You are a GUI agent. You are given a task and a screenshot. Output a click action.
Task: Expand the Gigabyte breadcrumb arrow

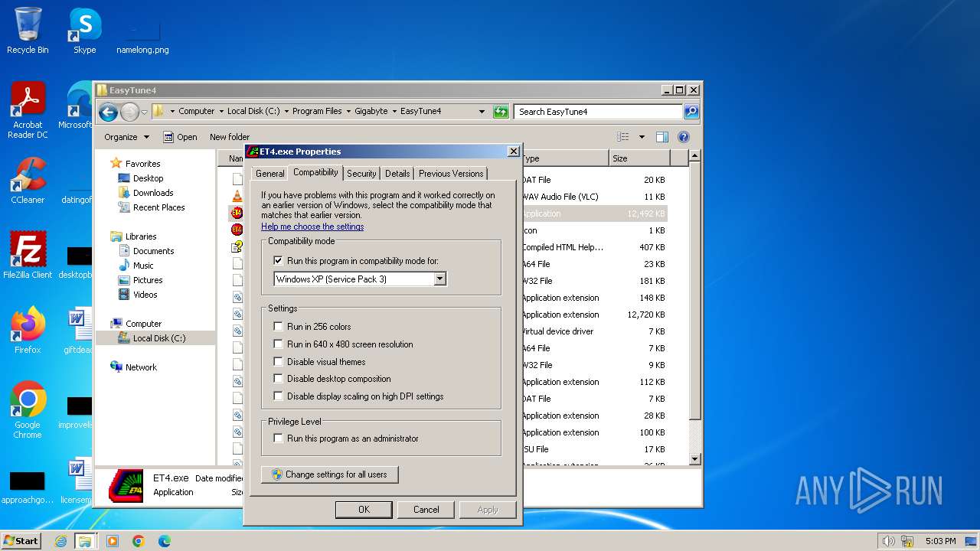click(394, 112)
